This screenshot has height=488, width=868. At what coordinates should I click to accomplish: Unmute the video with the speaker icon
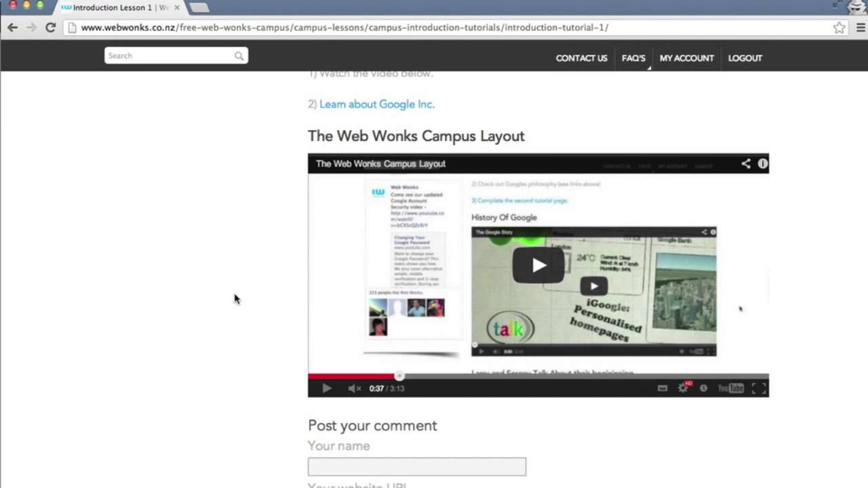354,388
